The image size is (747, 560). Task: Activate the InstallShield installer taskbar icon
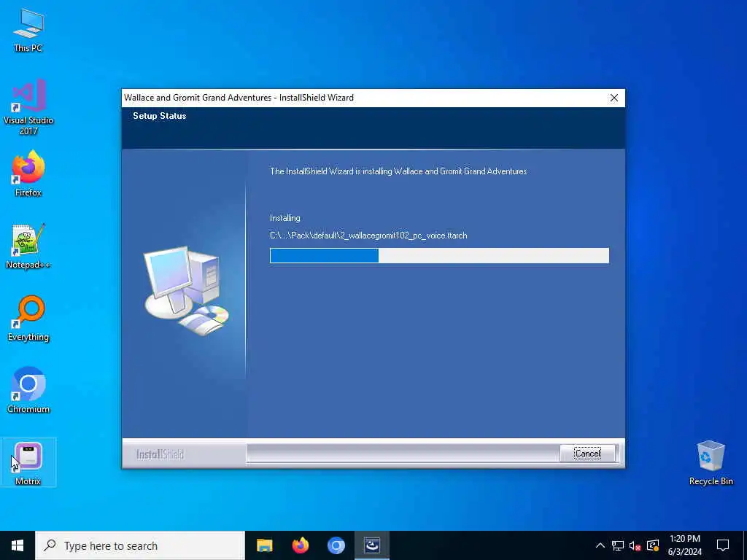371,545
